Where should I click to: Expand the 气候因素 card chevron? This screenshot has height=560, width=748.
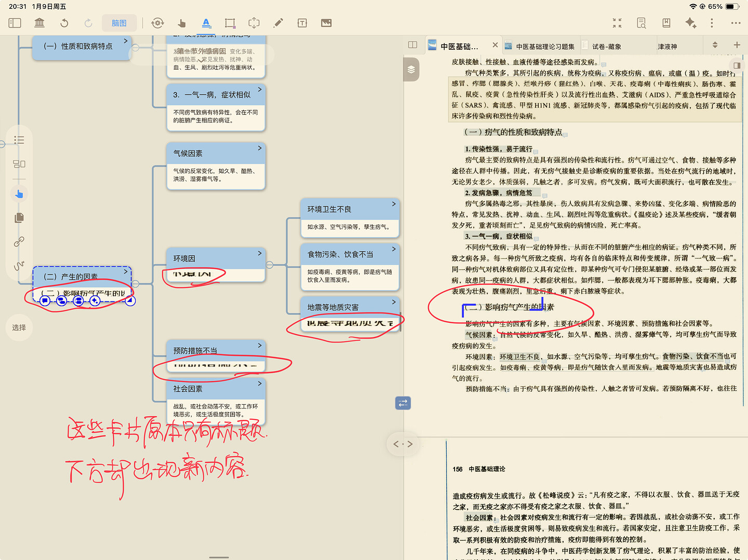(x=260, y=148)
